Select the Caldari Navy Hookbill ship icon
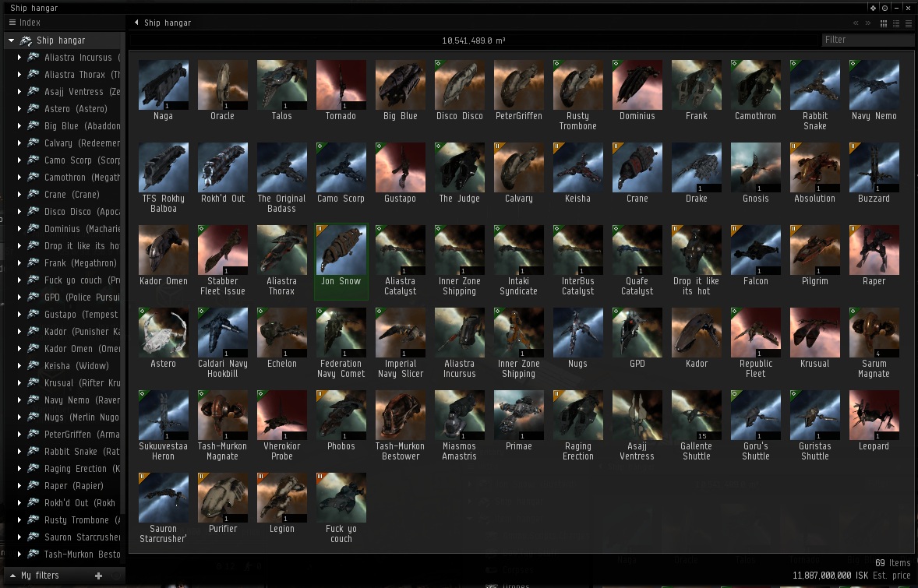This screenshot has width=918, height=588. click(222, 333)
